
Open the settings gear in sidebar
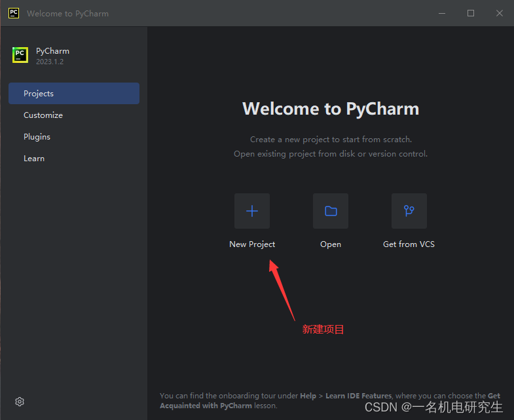click(20, 402)
